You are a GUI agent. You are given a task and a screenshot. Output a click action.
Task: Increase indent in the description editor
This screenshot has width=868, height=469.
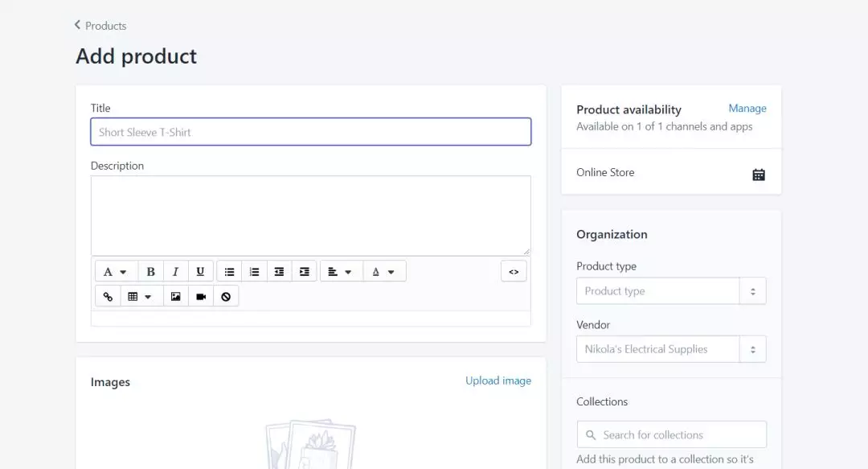(304, 271)
